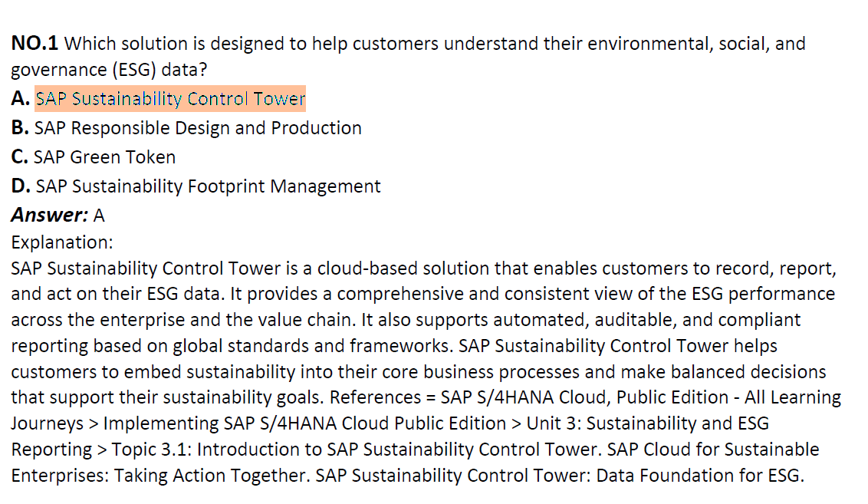Click option B SAP Responsible Design and Production
Image resolution: width=868 pixels, height=504 pixels.
click(198, 128)
